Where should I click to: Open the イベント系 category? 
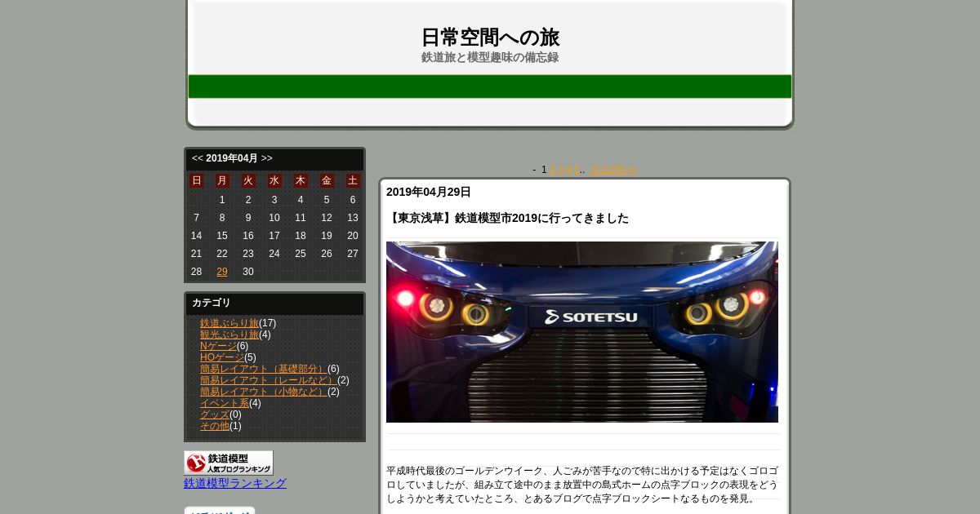[x=225, y=403]
